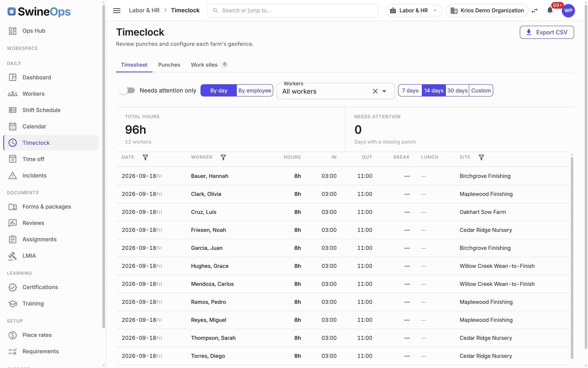
Task: Switch to By employee view
Action: [255, 91]
